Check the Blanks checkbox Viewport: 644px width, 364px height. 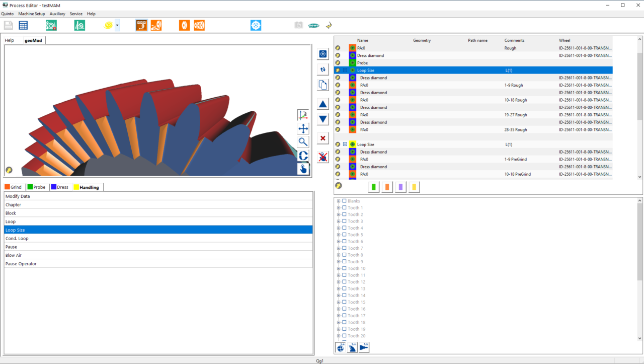coord(344,201)
